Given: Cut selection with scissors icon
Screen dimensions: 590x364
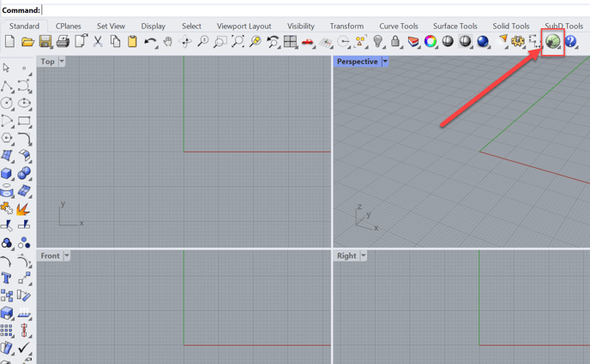Looking at the screenshot, I should 98,41.
